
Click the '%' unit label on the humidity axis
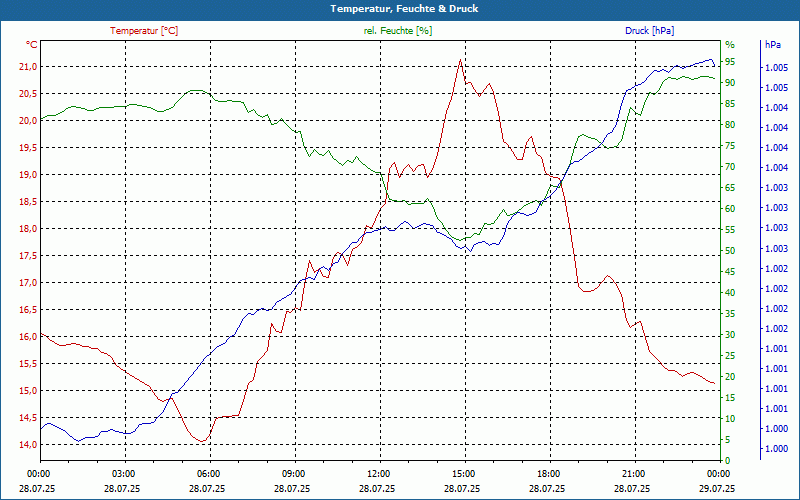point(730,45)
